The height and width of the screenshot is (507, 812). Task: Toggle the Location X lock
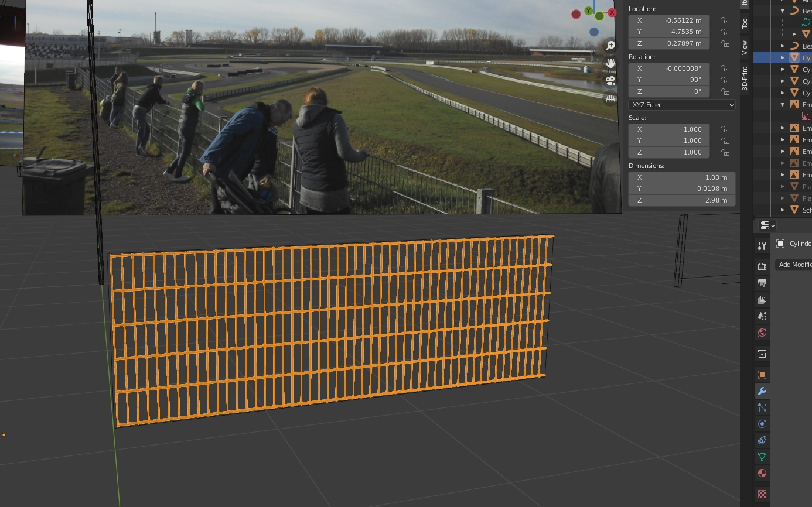(x=725, y=20)
